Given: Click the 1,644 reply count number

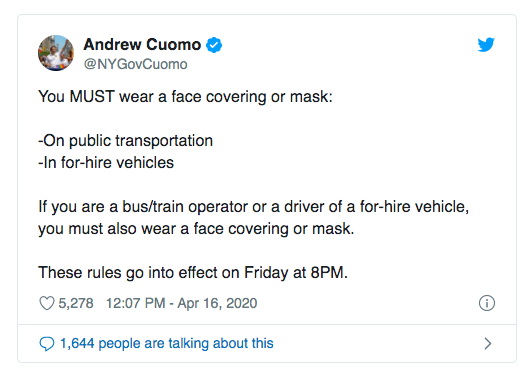Looking at the screenshot, I should (x=77, y=343).
